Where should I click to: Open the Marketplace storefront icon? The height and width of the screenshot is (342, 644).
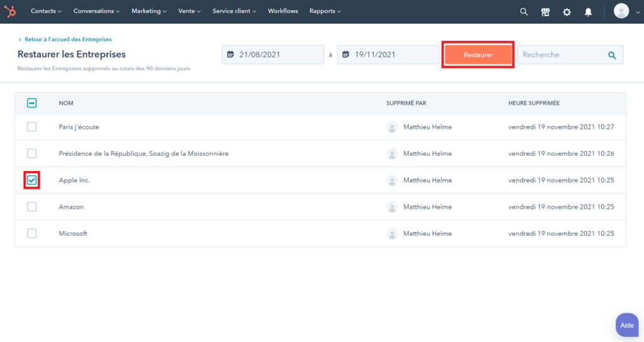click(545, 12)
